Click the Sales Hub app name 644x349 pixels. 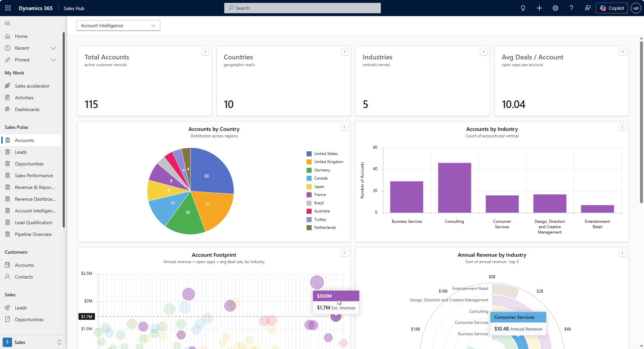coord(74,8)
